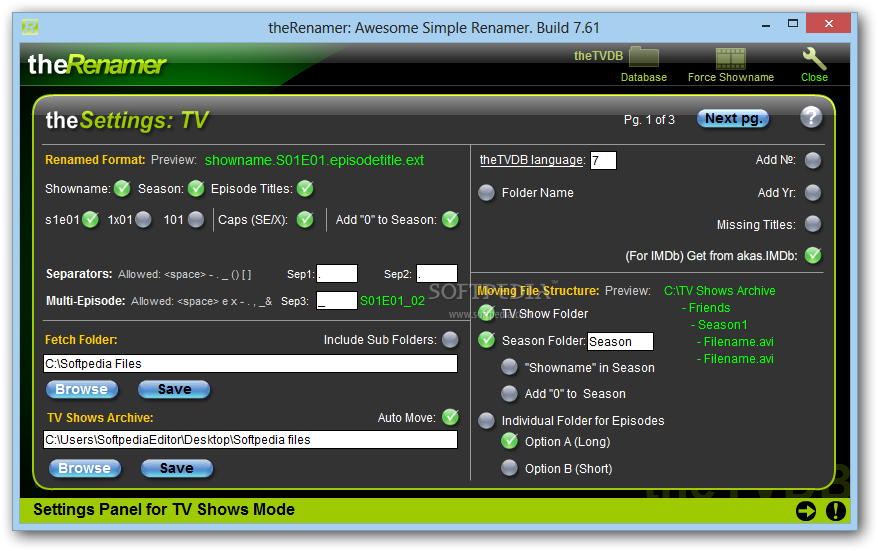Browse for TV Shows Archive folder

pyautogui.click(x=85, y=468)
